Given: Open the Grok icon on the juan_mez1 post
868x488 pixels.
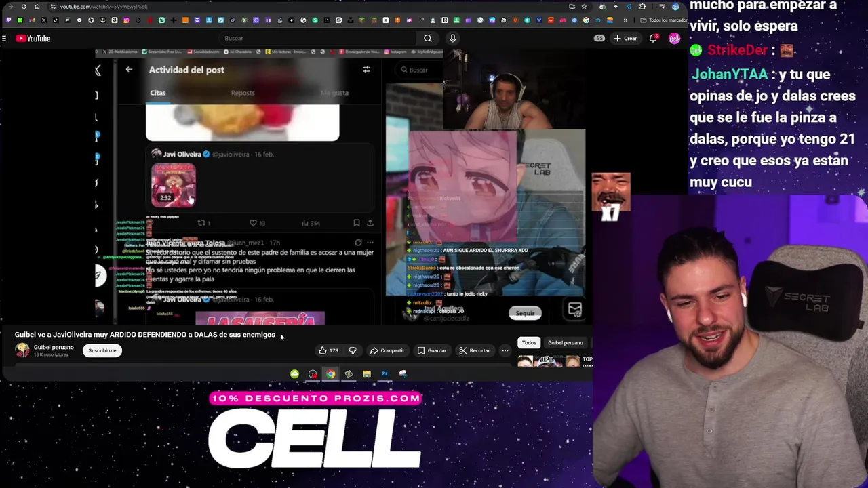Looking at the screenshot, I should (358, 242).
